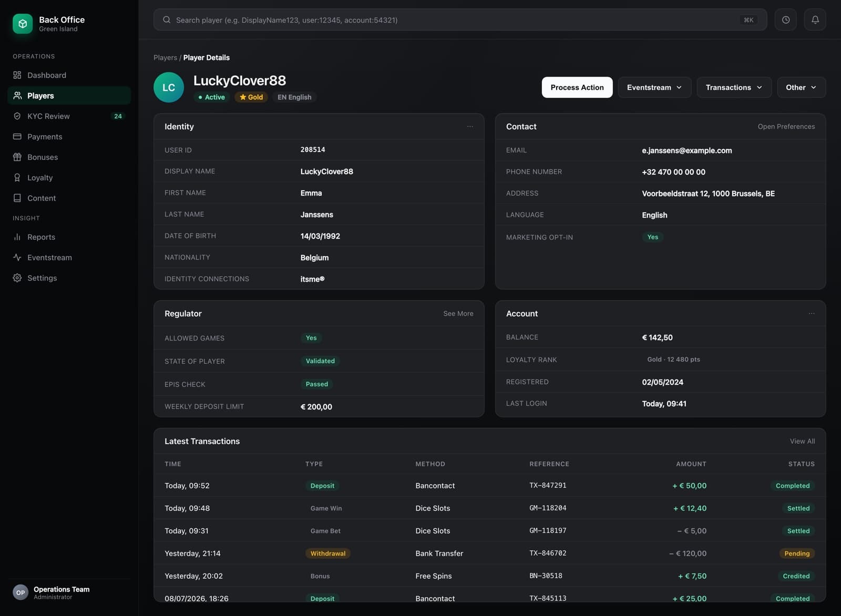The width and height of the screenshot is (841, 616).
Task: Open Reports in the sidebar
Action: [69, 237]
